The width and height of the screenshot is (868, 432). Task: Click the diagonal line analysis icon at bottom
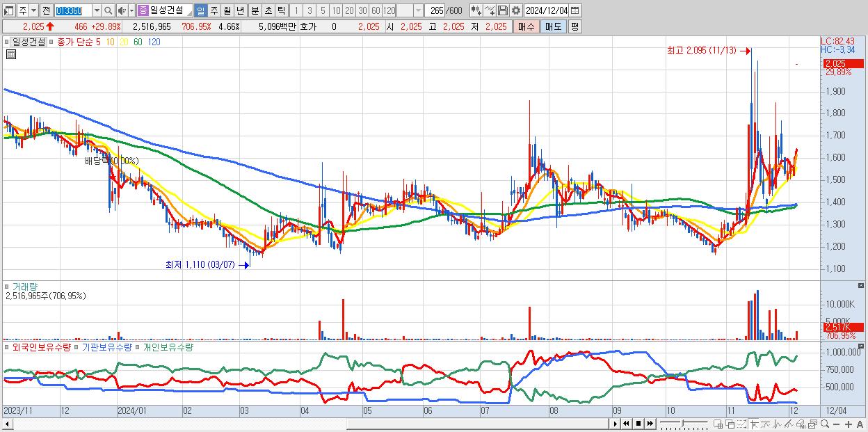(789, 424)
